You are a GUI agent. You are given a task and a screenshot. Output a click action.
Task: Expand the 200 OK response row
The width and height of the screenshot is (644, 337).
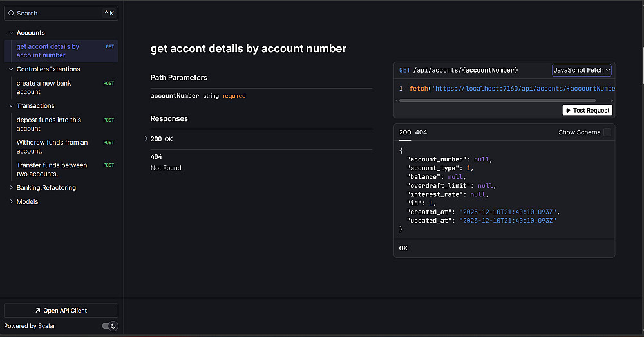pyautogui.click(x=161, y=139)
